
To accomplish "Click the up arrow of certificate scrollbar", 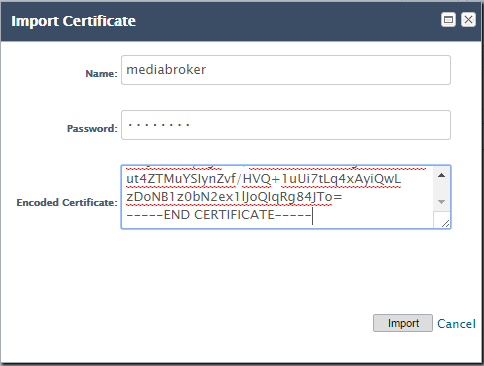I will coord(441,175).
